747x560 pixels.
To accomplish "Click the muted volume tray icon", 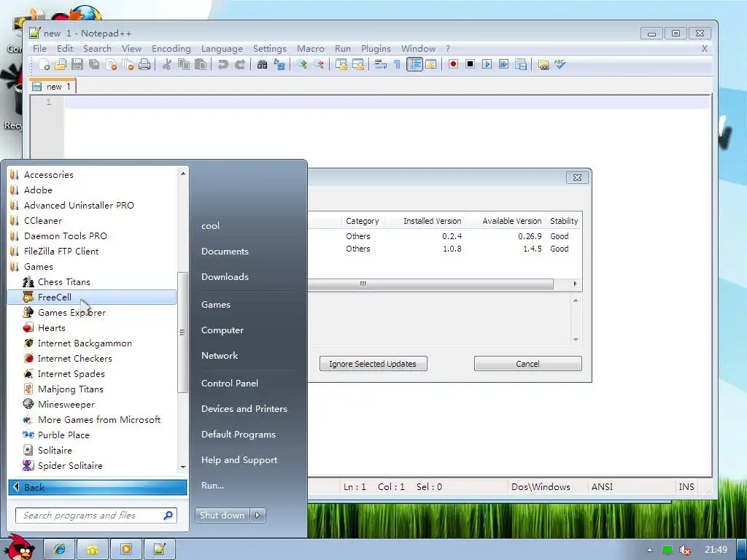I will (685, 550).
